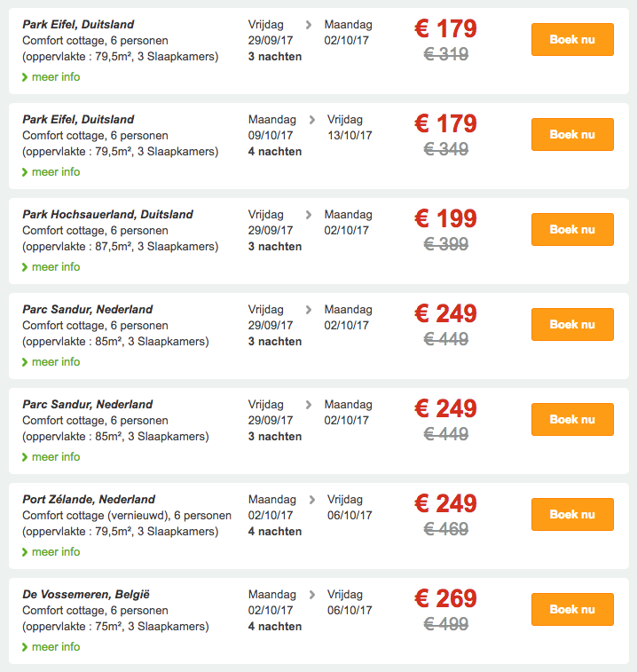Open meer info for De Vossemeren cottage
Screen dimensions: 637x672
point(51,647)
